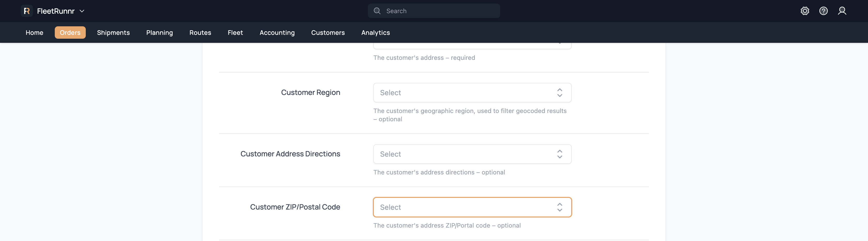The image size is (868, 241).
Task: Click the Customer Address Directions selector arrows
Action: click(559, 154)
